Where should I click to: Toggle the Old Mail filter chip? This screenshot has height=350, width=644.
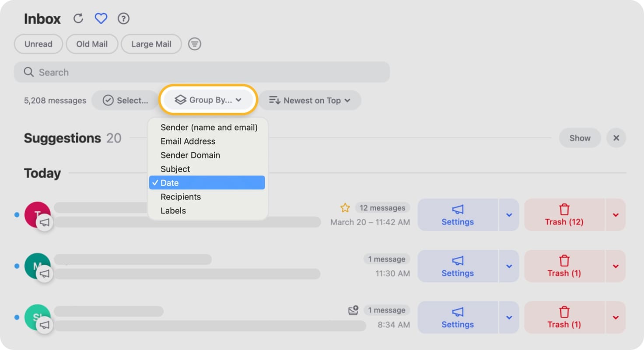coord(92,44)
